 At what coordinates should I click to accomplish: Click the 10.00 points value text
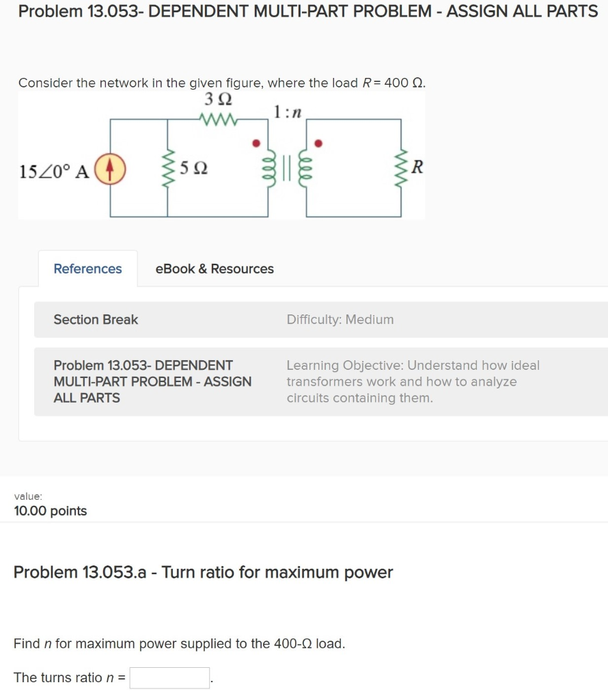pos(50,511)
